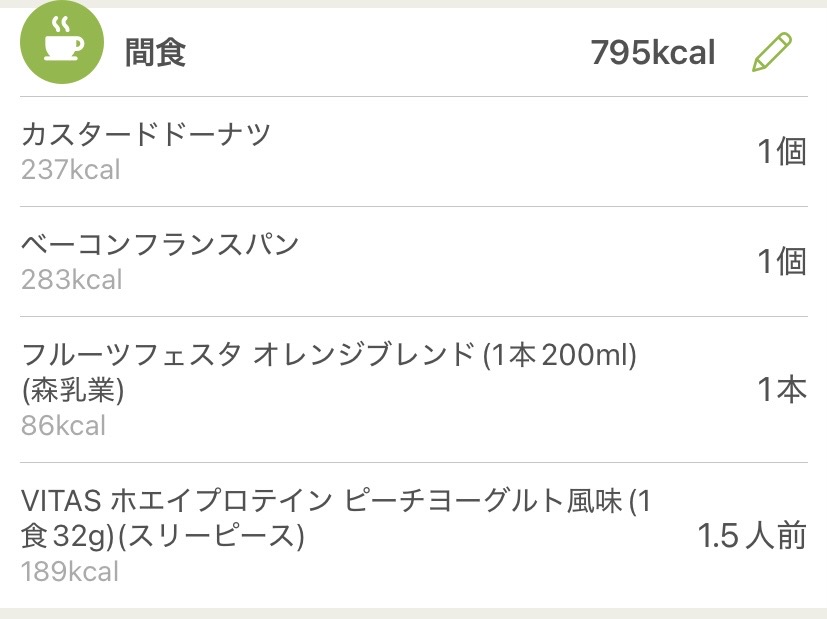
Task: Click the 1.5人前 serving quantity
Action: pyautogui.click(x=751, y=536)
